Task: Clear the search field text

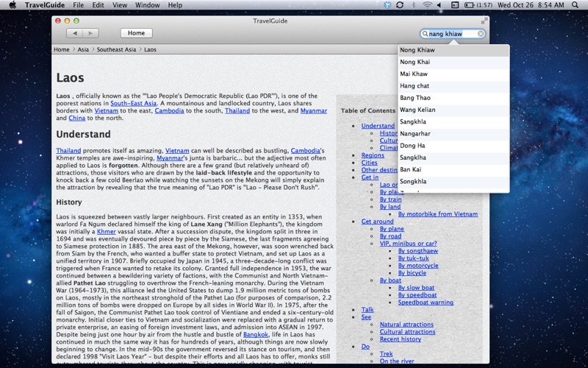Action: [481, 34]
